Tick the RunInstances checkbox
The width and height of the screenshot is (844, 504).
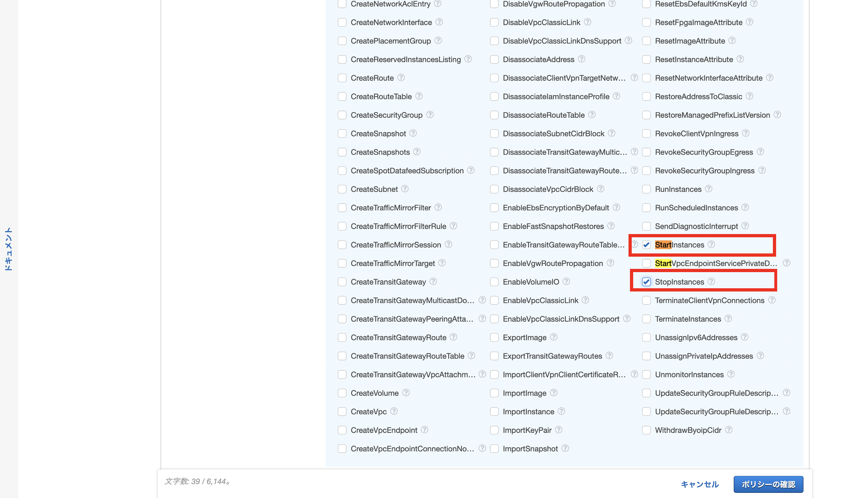point(646,189)
